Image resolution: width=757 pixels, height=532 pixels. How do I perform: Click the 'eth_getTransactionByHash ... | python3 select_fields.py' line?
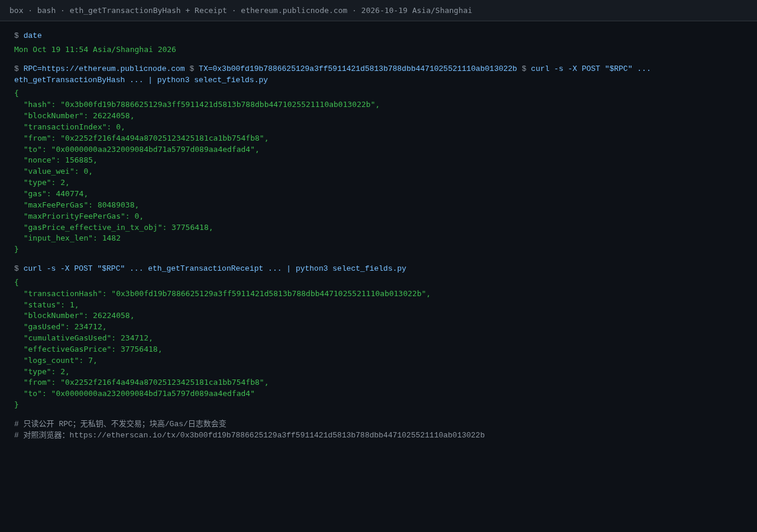click(141, 80)
